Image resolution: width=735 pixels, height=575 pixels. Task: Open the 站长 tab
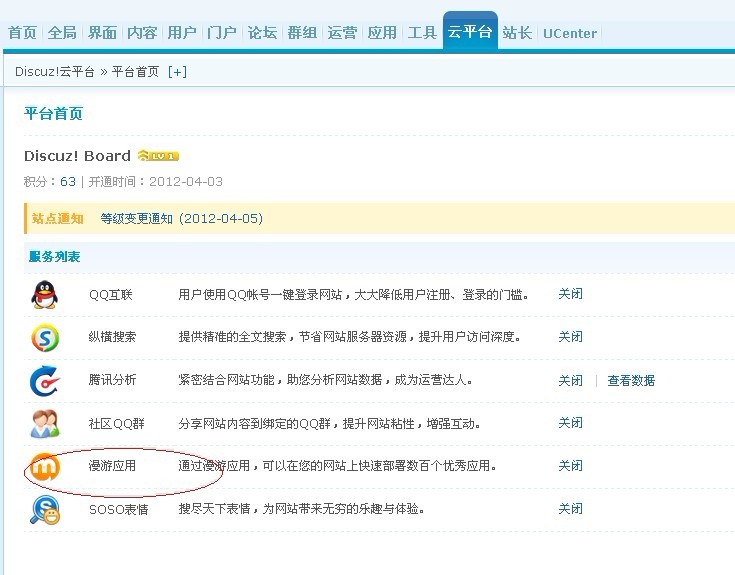pos(517,33)
